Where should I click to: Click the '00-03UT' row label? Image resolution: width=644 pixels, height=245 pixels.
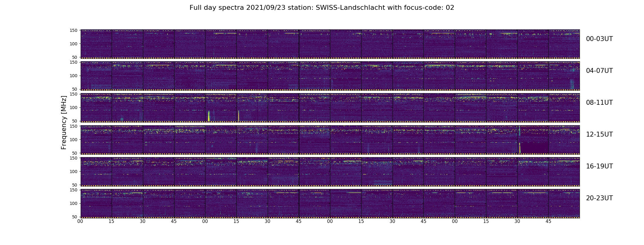pyautogui.click(x=599, y=39)
